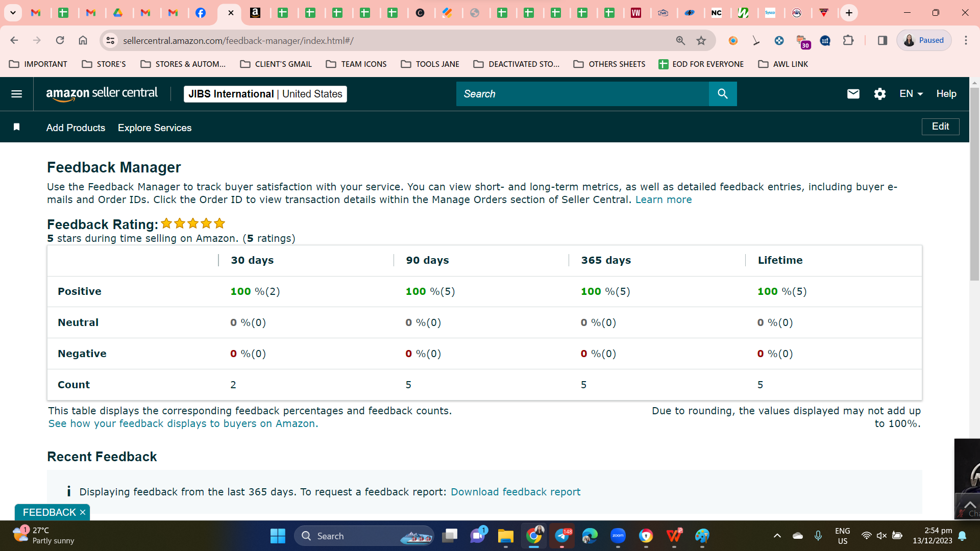Click the Help link in header
The width and height of the screenshot is (980, 551).
946,94
